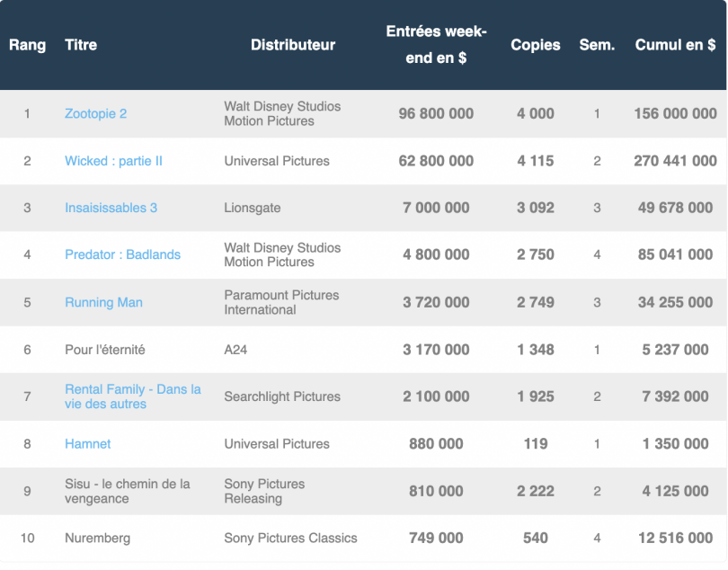Select the Predator : Badlands link

click(122, 254)
